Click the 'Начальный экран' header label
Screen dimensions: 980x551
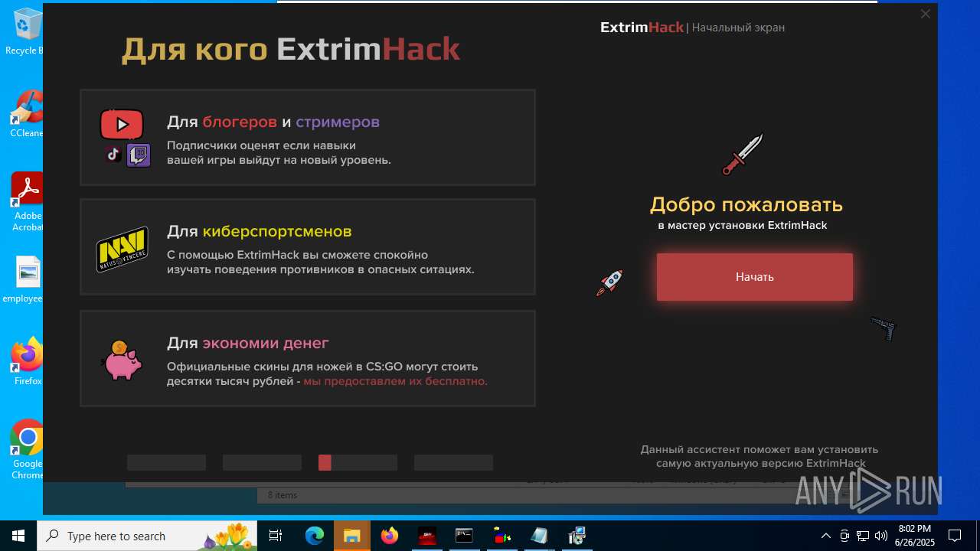click(x=738, y=28)
